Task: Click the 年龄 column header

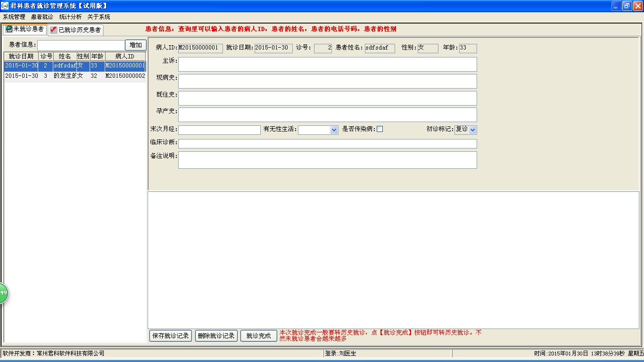Action: coord(97,57)
